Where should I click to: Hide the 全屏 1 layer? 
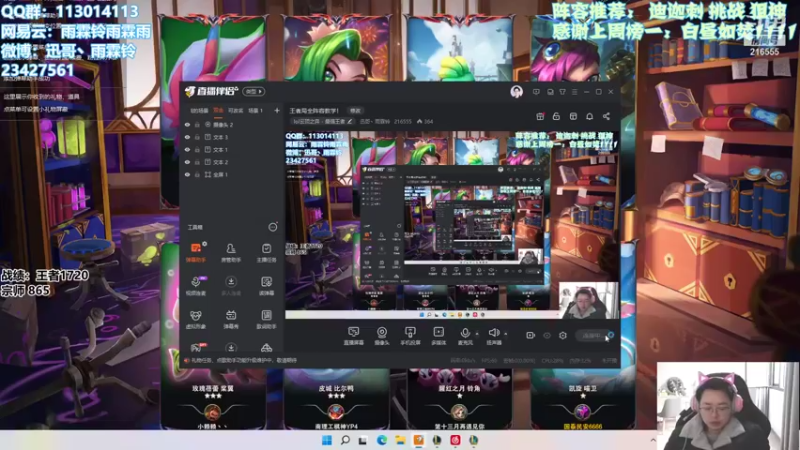tap(187, 174)
